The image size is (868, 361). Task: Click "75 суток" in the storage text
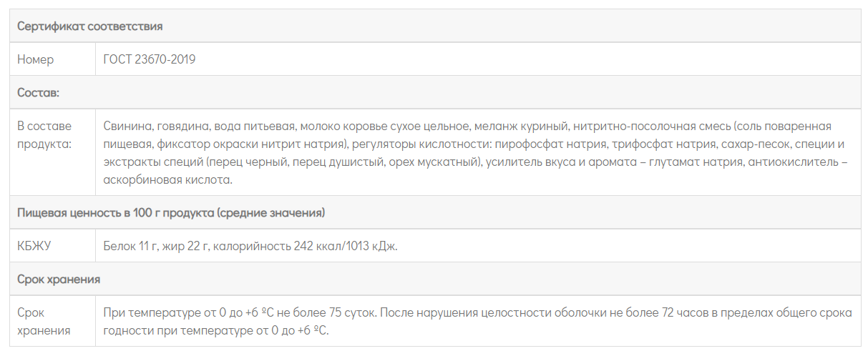pyautogui.click(x=353, y=312)
